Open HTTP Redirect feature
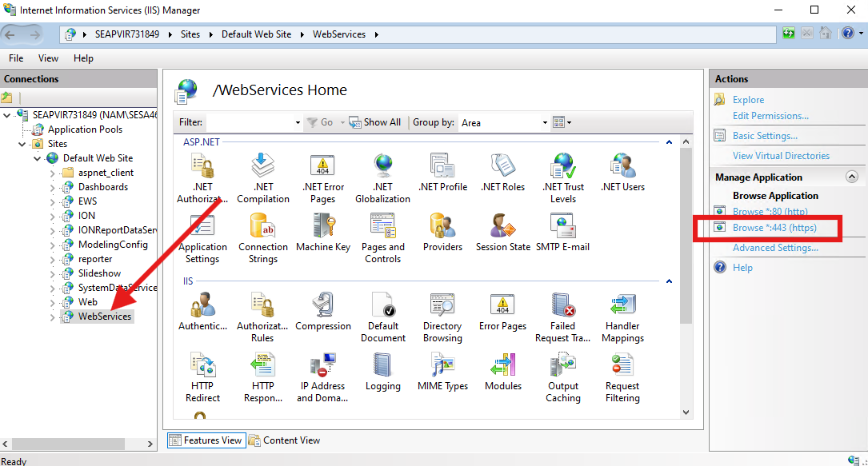Viewport: 868px width, 466px height. [202, 377]
